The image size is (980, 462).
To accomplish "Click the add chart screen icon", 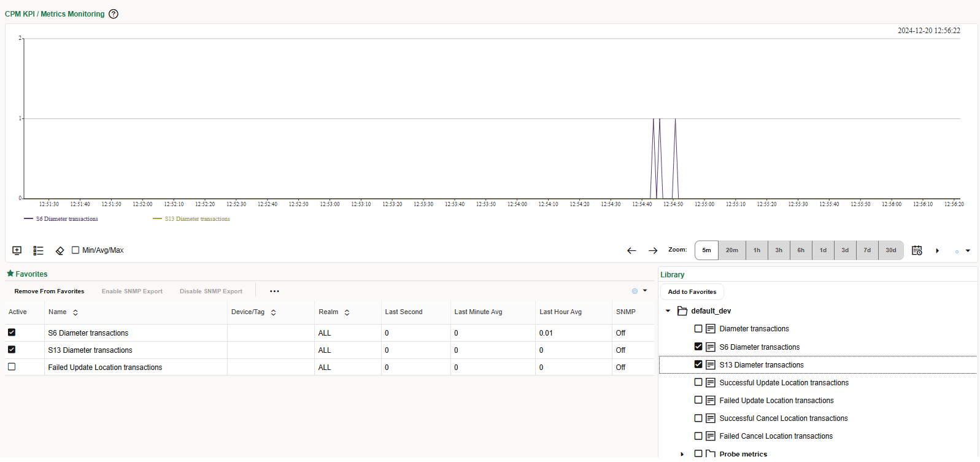I will click(17, 250).
